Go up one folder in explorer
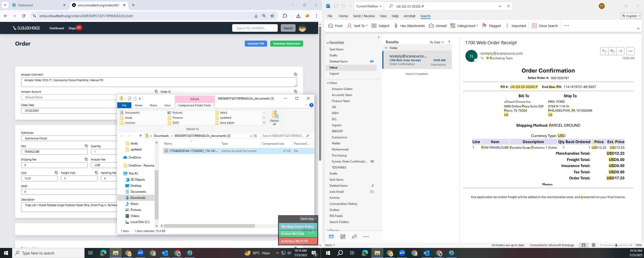The image size is (644, 258). (140, 136)
